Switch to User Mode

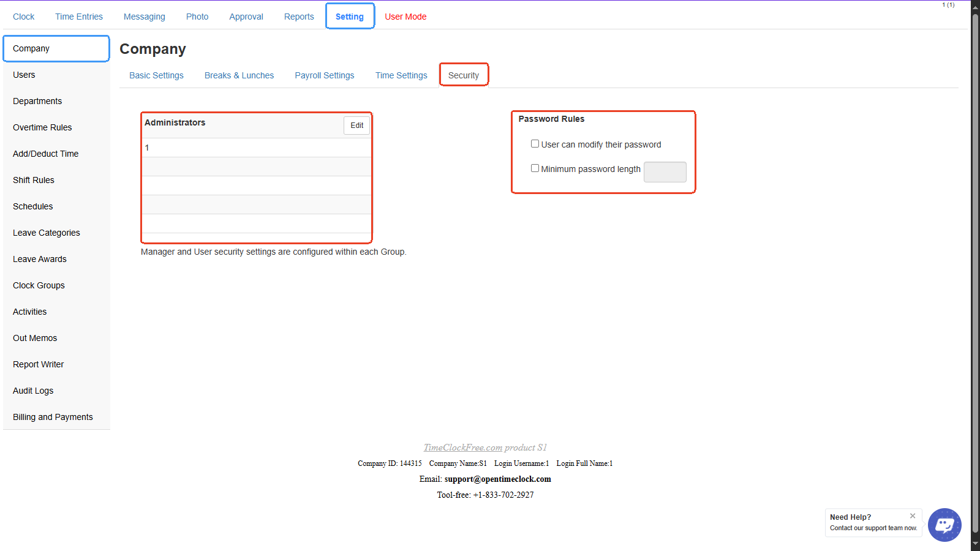[x=405, y=17]
